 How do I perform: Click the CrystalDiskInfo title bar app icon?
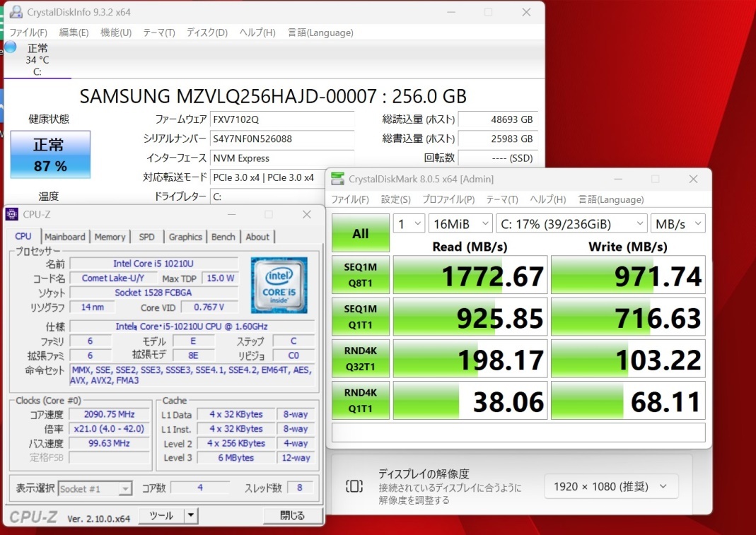click(16, 11)
